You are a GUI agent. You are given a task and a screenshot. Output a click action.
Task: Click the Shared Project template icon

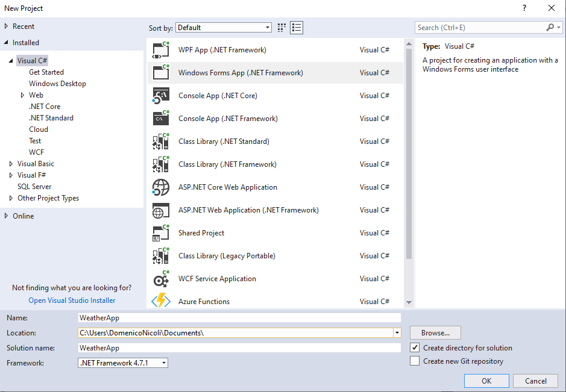[x=161, y=233]
